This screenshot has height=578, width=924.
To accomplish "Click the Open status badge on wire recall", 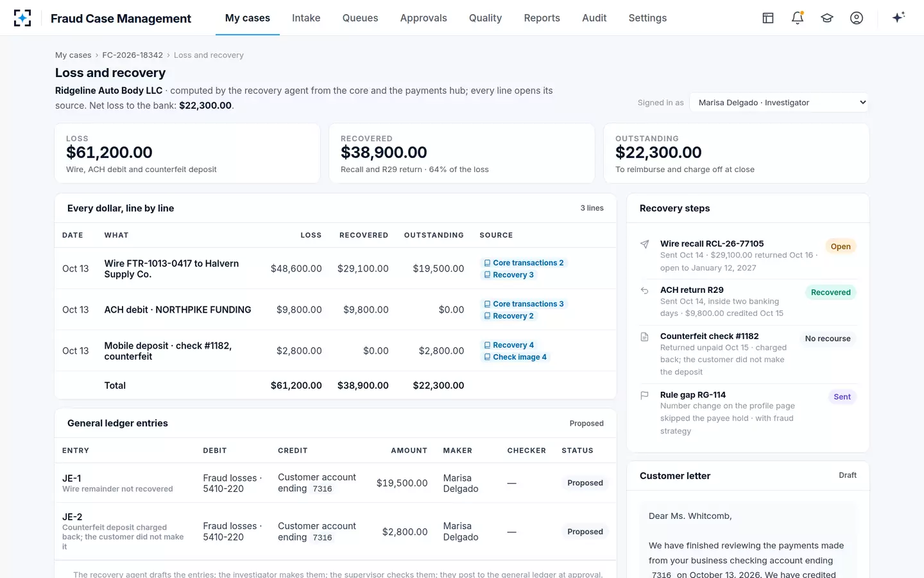I will [840, 247].
